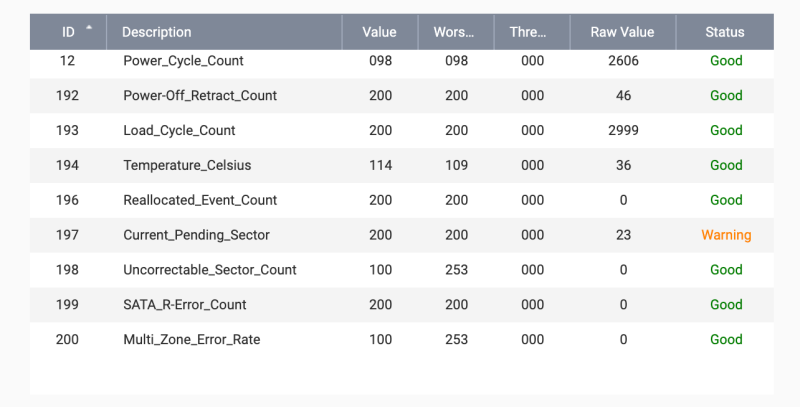Select the Uncorrectable_Sector_Count row

pos(402,270)
